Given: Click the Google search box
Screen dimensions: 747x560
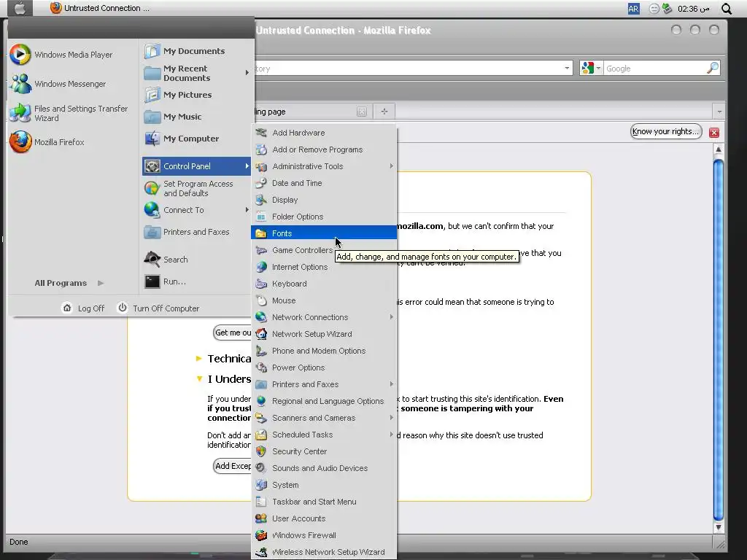Looking at the screenshot, I should tap(655, 69).
